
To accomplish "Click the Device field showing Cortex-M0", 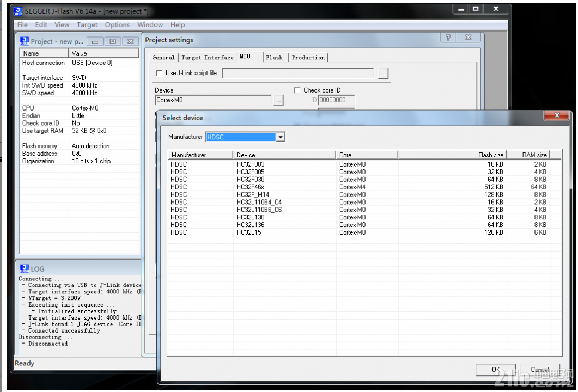I will (214, 100).
